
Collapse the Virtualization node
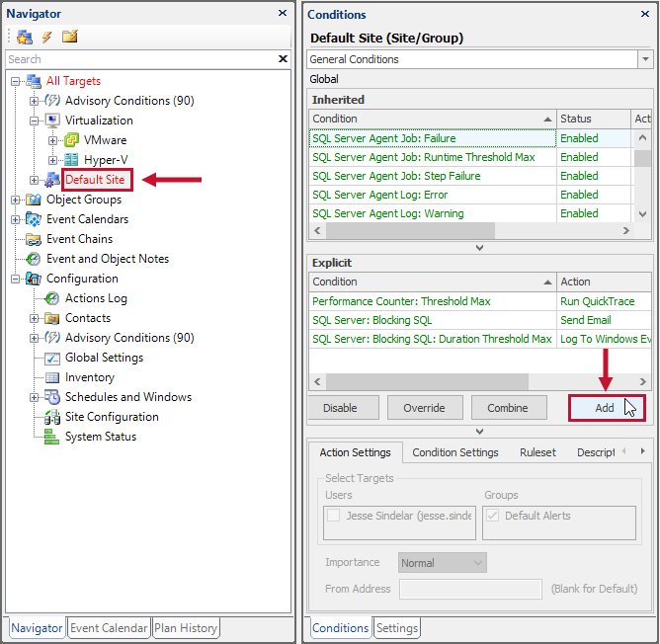point(35,121)
